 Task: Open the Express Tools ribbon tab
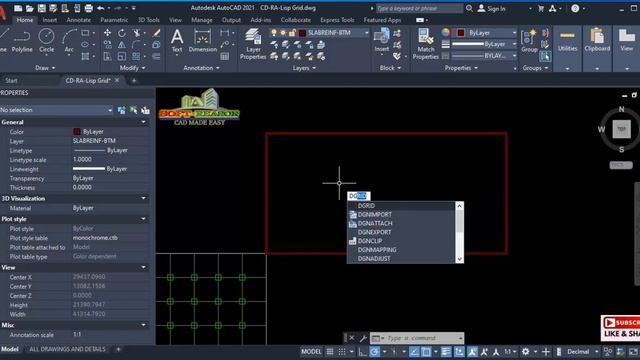point(337,20)
